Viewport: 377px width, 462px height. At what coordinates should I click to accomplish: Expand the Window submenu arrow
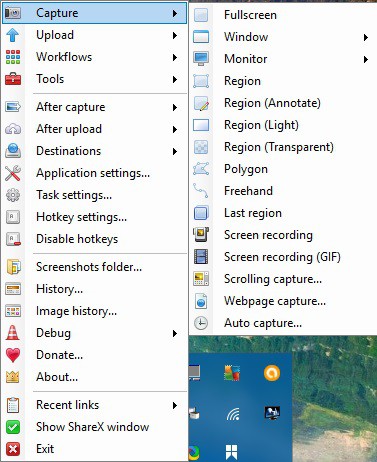pyautogui.click(x=366, y=37)
